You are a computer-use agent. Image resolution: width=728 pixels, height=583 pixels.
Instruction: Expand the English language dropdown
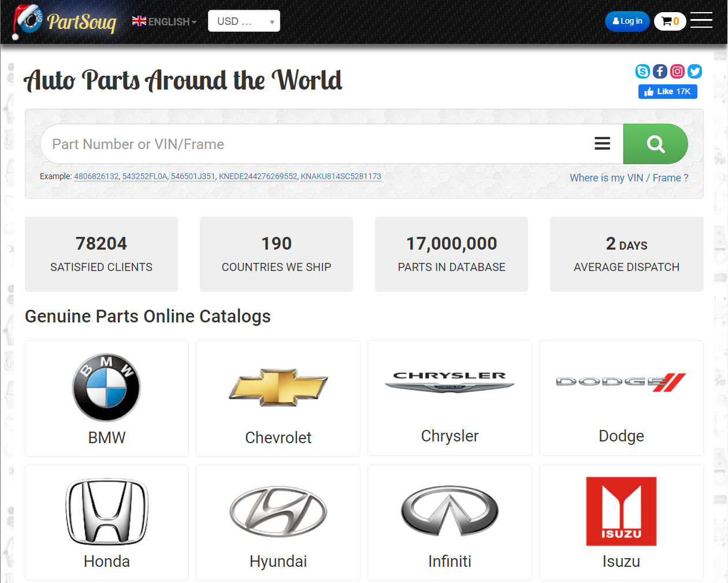165,21
